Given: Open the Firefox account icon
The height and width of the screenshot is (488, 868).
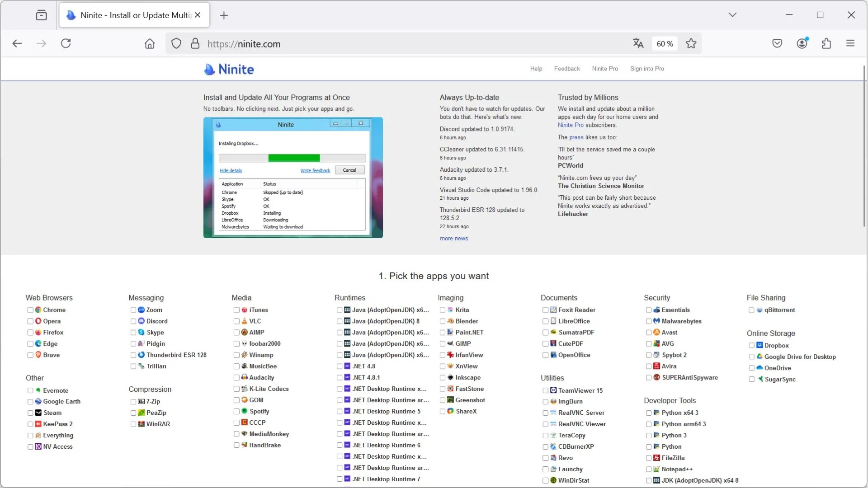Looking at the screenshot, I should pos(802,43).
